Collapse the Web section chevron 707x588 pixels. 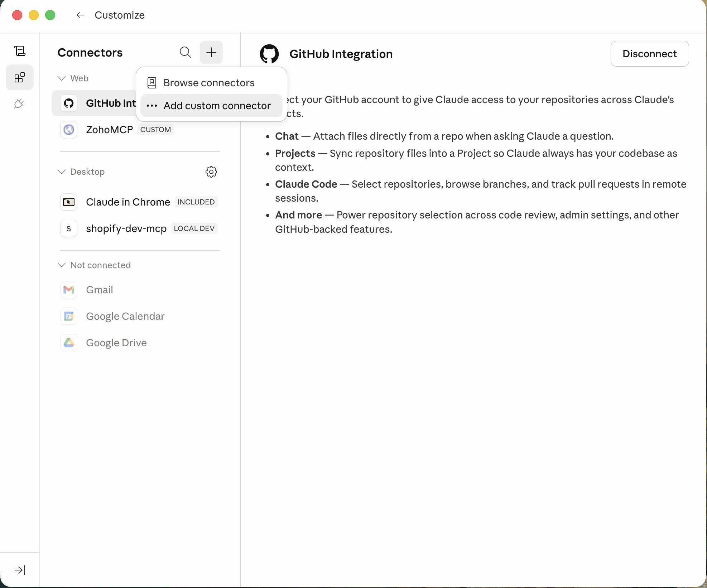click(62, 78)
